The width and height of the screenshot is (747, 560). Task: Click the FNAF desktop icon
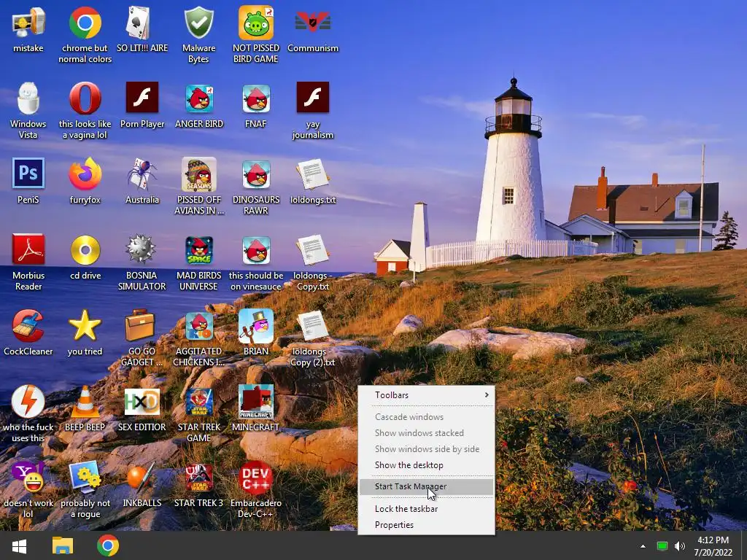tap(256, 98)
